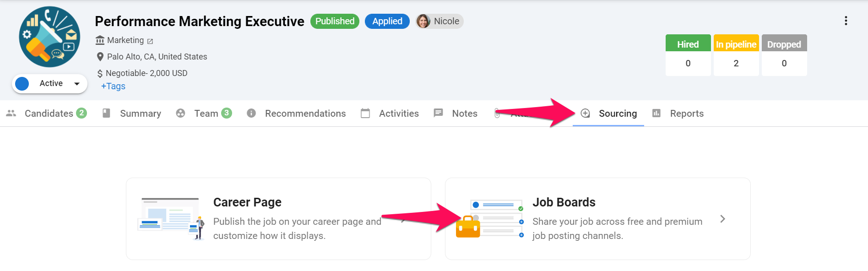Open the Active status dropdown

coord(49,84)
